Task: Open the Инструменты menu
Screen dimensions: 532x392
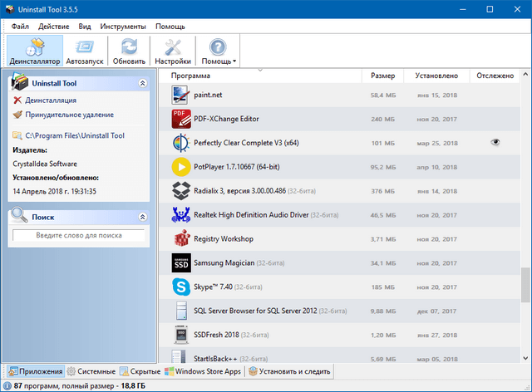Action: click(123, 26)
